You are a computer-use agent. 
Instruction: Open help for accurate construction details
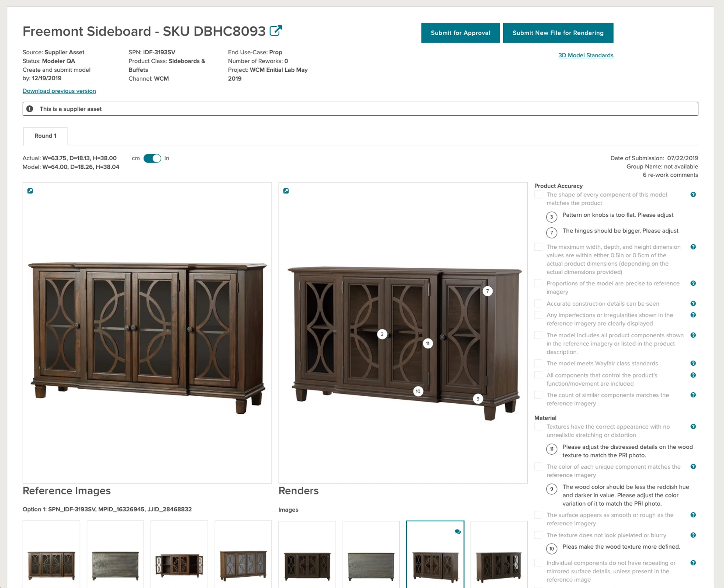click(x=693, y=303)
